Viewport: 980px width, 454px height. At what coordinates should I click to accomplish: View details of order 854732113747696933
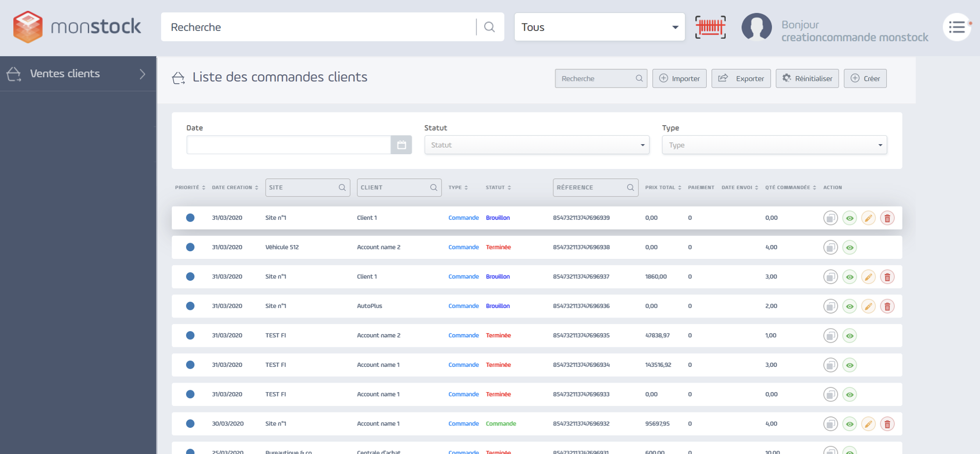850,395
